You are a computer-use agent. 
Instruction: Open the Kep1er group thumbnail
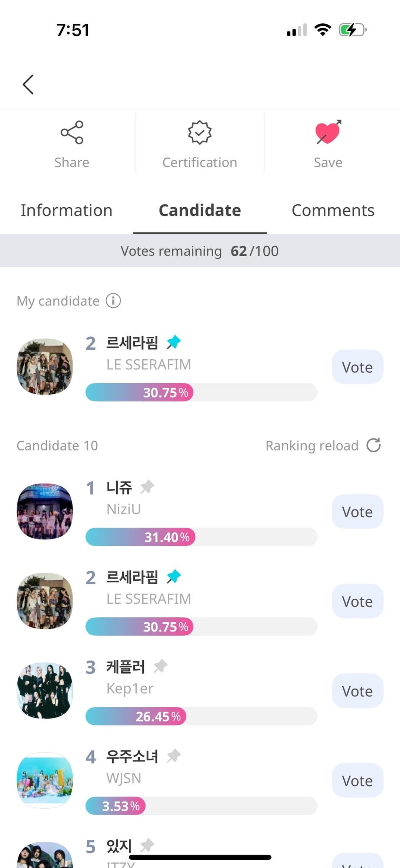coord(45,690)
